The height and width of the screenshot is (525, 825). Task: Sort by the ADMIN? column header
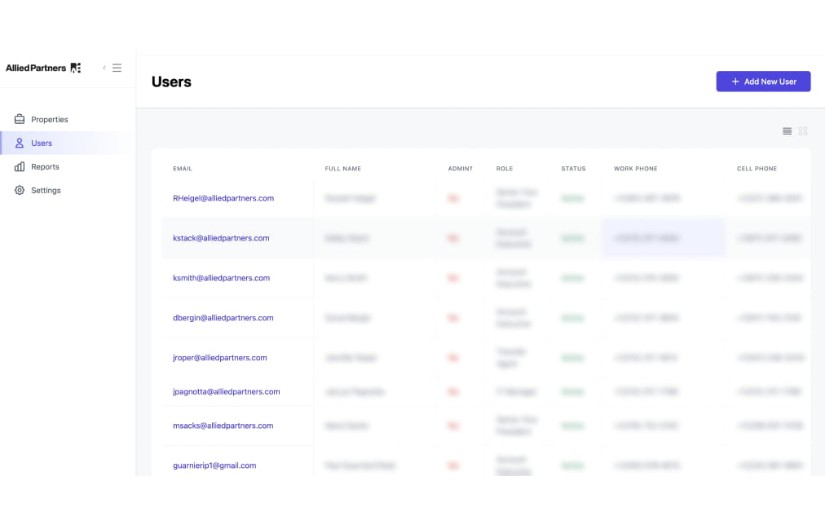pos(460,169)
